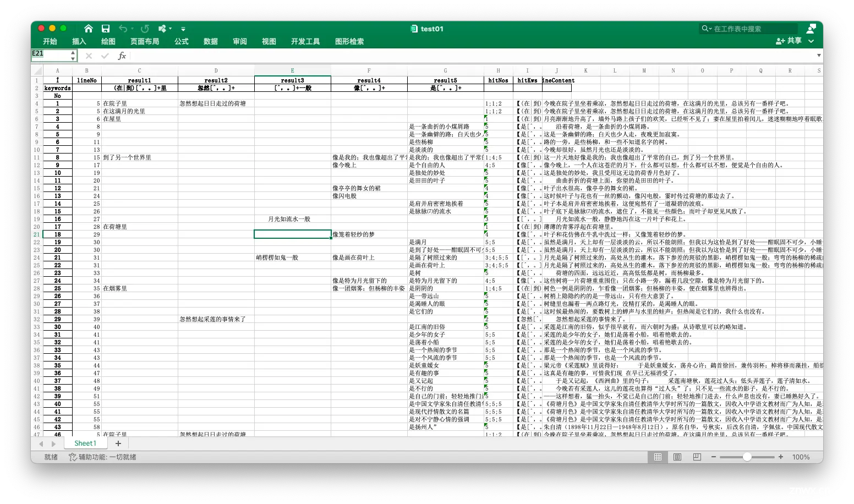Open the 开始 ribbon tab
This screenshot has height=504, width=854.
click(50, 41)
